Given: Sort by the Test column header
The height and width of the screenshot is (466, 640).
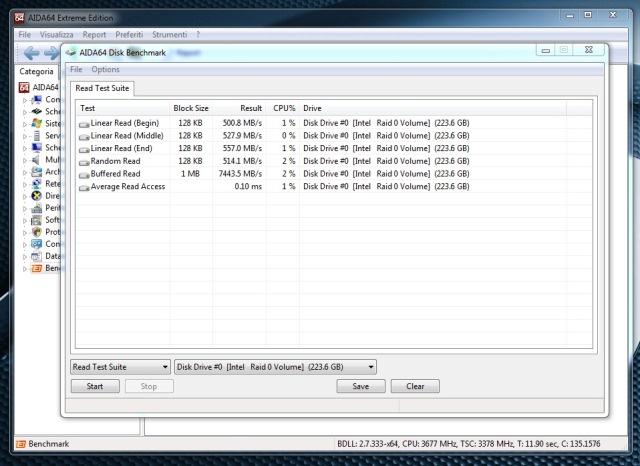Looking at the screenshot, I should coord(123,108).
